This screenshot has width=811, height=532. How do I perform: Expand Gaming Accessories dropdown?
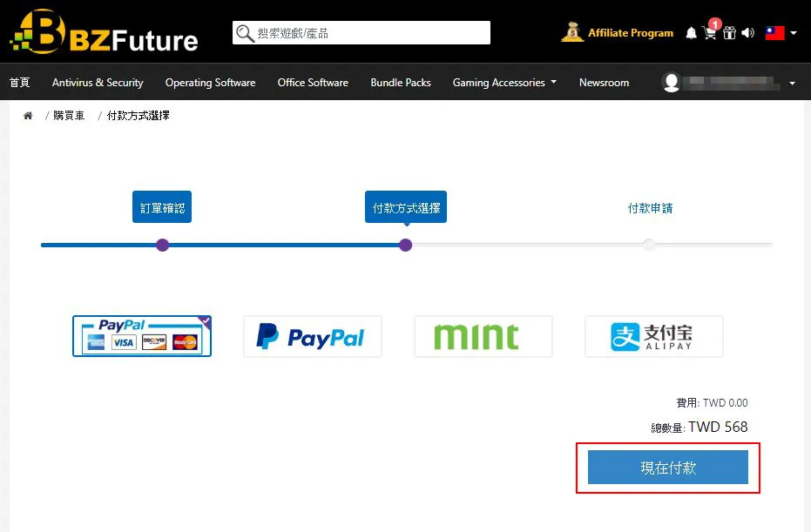pyautogui.click(x=504, y=82)
